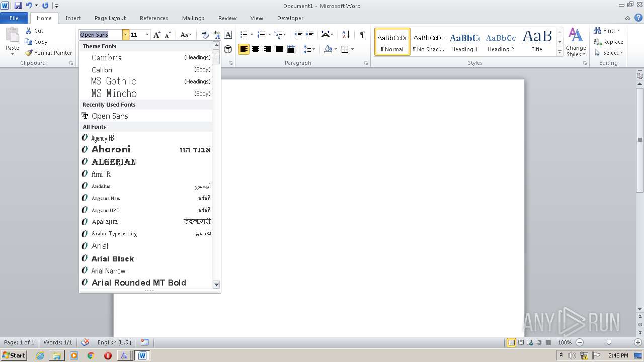
Task: Click the Zoom Out minus button
Action: tap(579, 342)
